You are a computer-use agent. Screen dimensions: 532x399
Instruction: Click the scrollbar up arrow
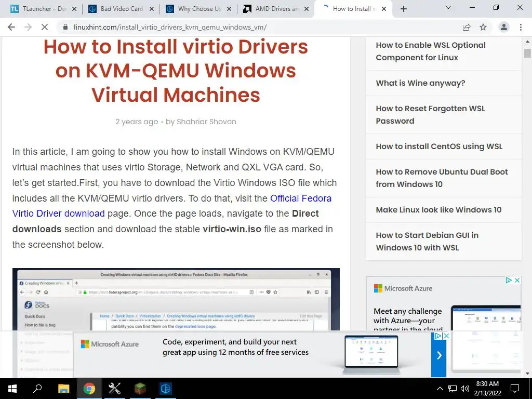527,42
